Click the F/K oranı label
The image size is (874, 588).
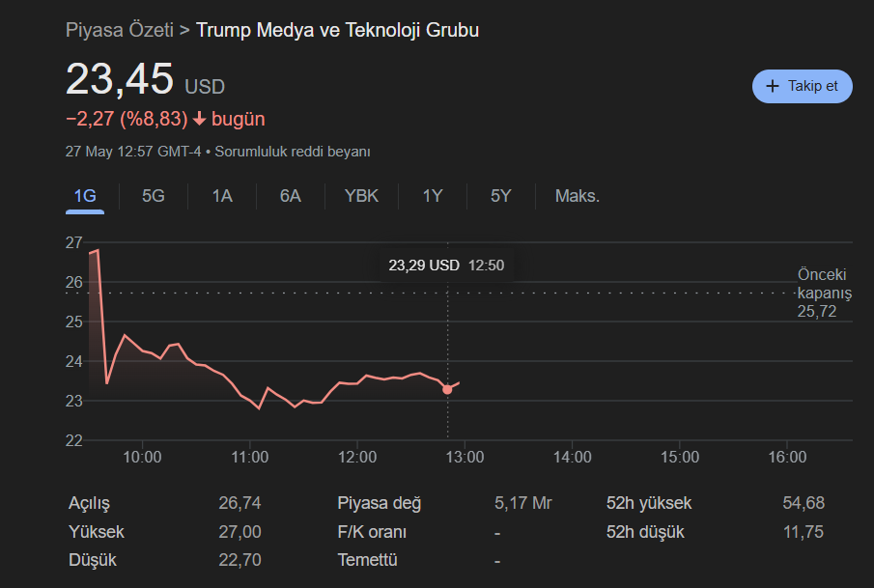(372, 532)
